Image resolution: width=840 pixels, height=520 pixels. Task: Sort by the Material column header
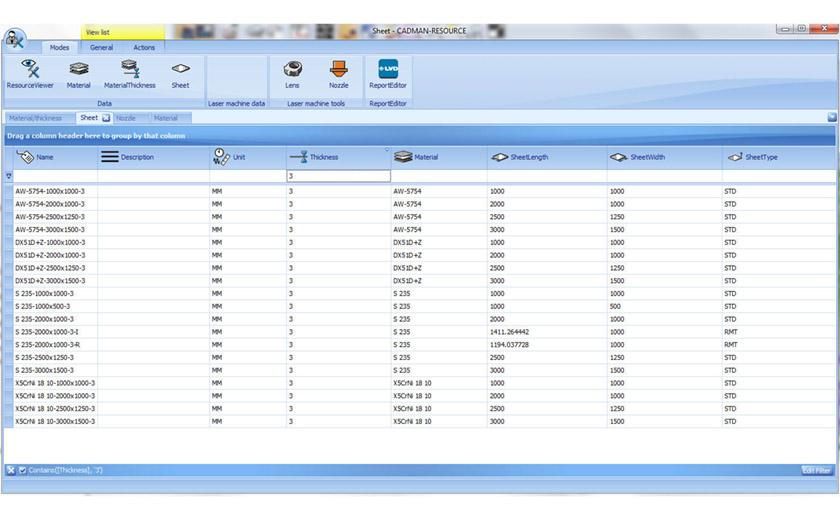(439, 157)
